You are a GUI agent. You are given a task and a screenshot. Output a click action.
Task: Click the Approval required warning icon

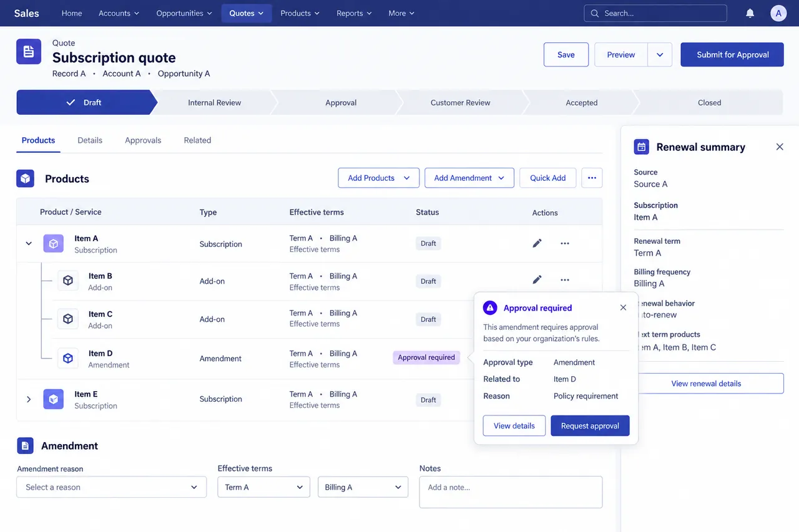click(491, 307)
